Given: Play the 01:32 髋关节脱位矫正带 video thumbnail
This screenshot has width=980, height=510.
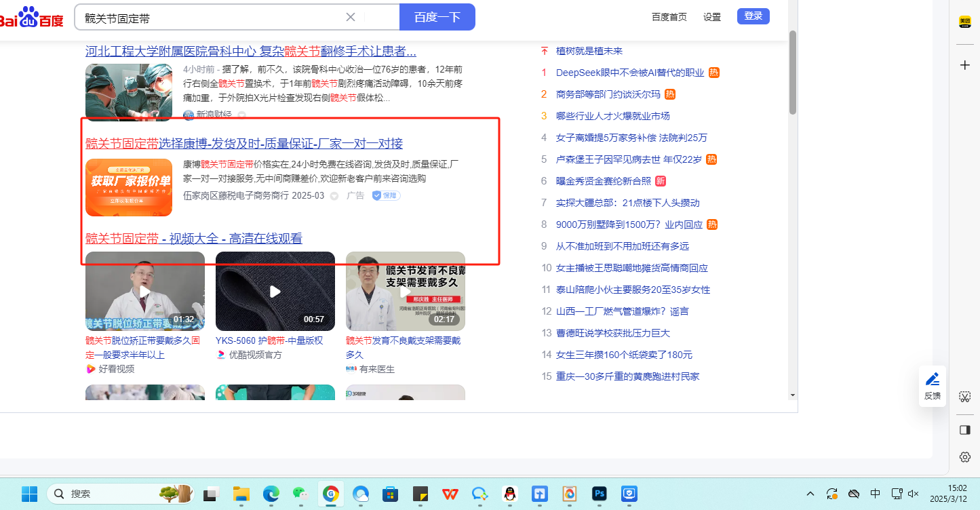Looking at the screenshot, I should click(x=144, y=291).
